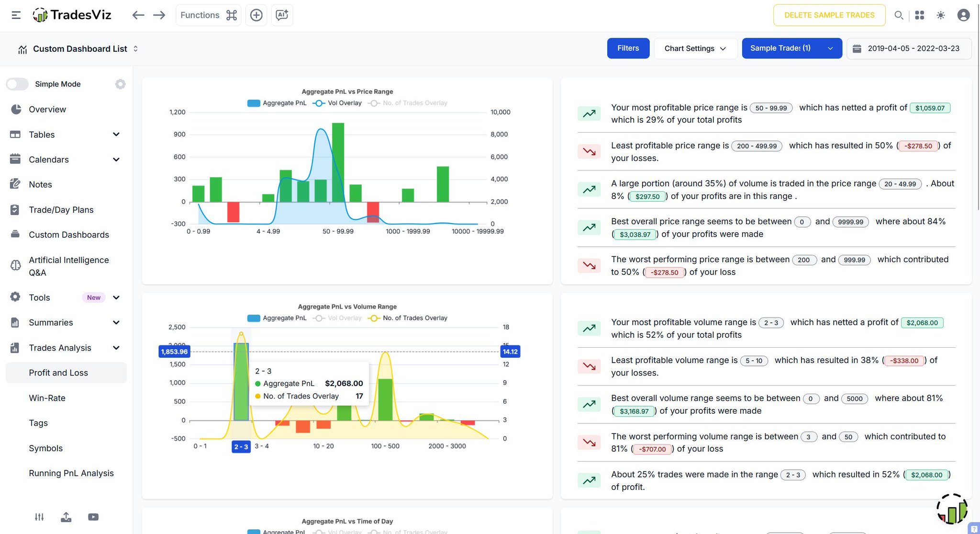Click the add-new plus circle icon
The image size is (980, 534).
pyautogui.click(x=256, y=15)
